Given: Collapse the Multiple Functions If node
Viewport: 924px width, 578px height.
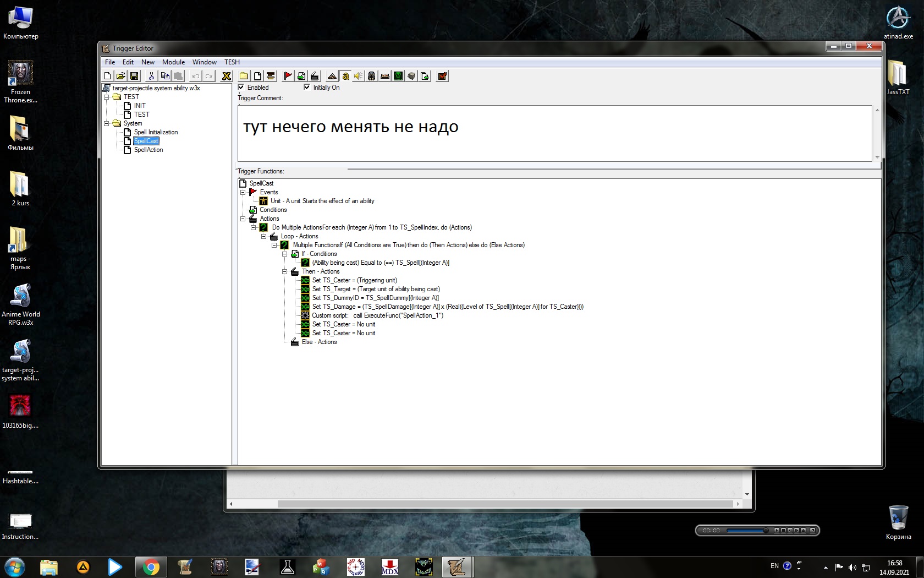Looking at the screenshot, I should coord(274,245).
